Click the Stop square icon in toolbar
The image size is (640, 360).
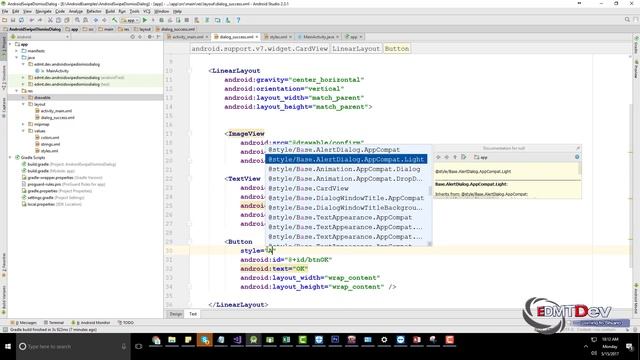pos(187,20)
